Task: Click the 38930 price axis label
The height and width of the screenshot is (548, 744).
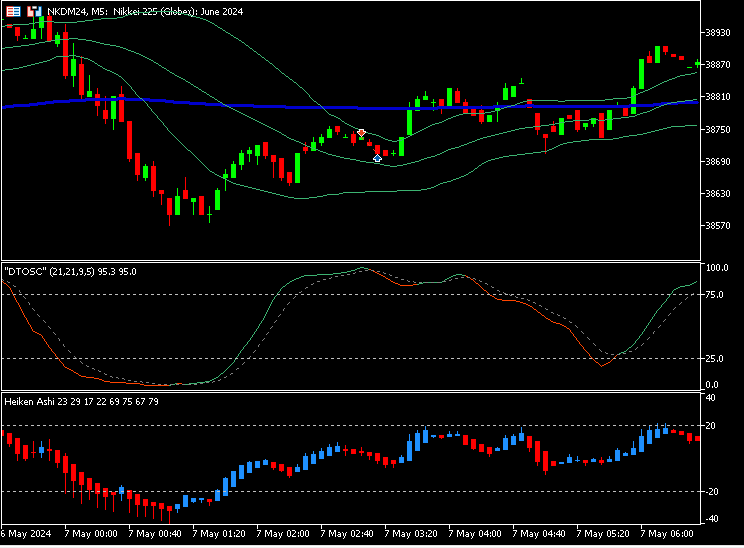Action: tap(718, 33)
